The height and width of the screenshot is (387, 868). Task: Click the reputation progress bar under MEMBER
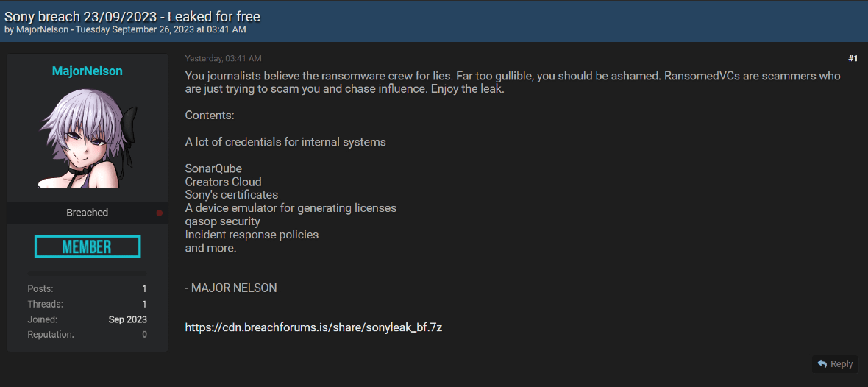tap(88, 274)
